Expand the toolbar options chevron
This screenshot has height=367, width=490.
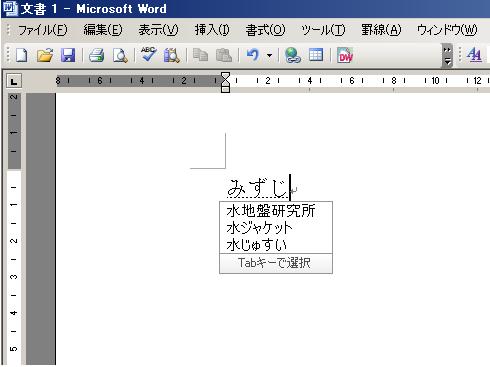click(447, 56)
